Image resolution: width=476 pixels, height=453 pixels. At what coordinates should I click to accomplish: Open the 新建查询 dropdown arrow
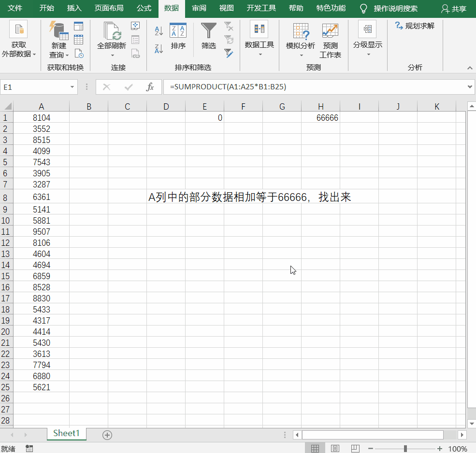(x=67, y=55)
